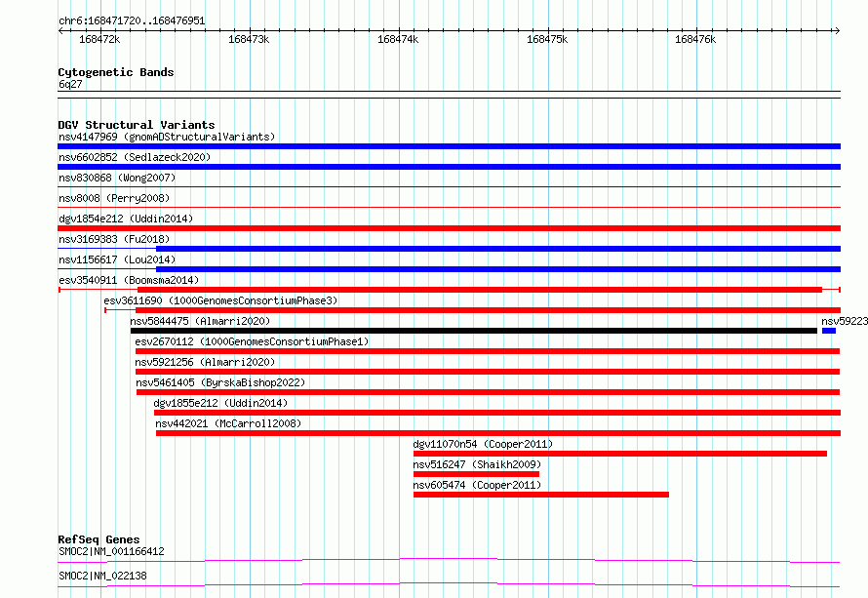Click the 168472k ruler position label

tap(99, 39)
